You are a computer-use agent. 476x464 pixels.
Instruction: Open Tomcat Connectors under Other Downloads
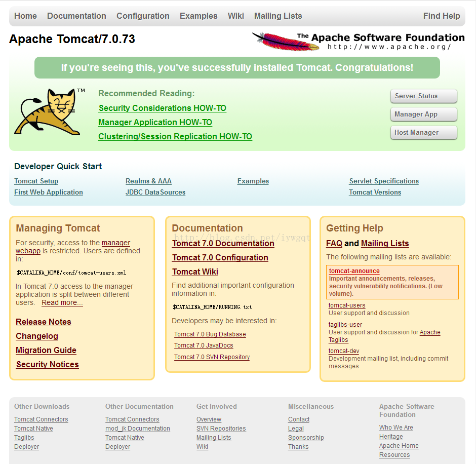click(41, 419)
